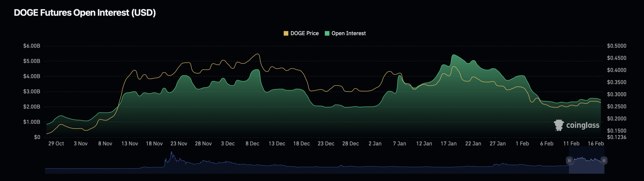Click the 16 Feb x-axis label
The width and height of the screenshot is (644, 181).
(x=596, y=144)
